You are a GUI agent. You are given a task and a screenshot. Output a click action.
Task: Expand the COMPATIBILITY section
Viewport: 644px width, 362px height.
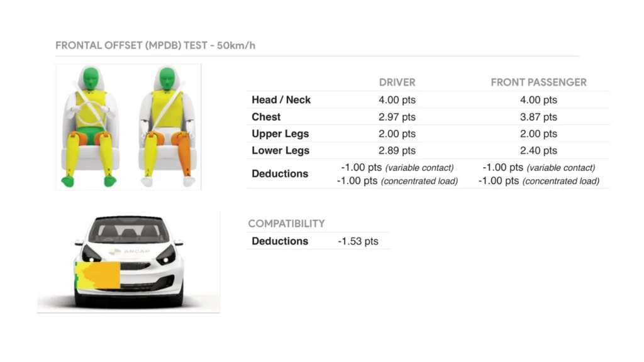tap(286, 223)
